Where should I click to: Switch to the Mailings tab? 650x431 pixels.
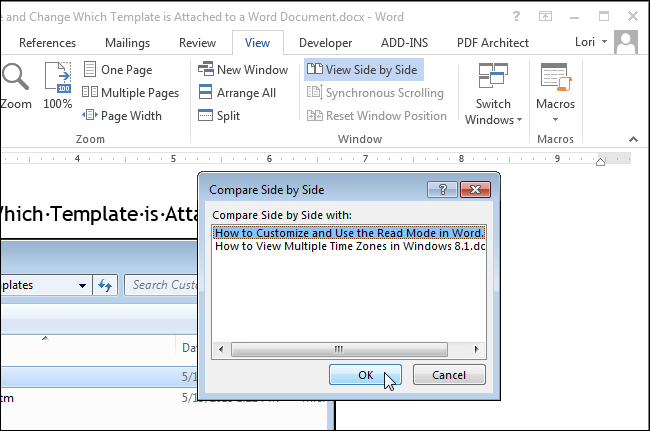(125, 43)
